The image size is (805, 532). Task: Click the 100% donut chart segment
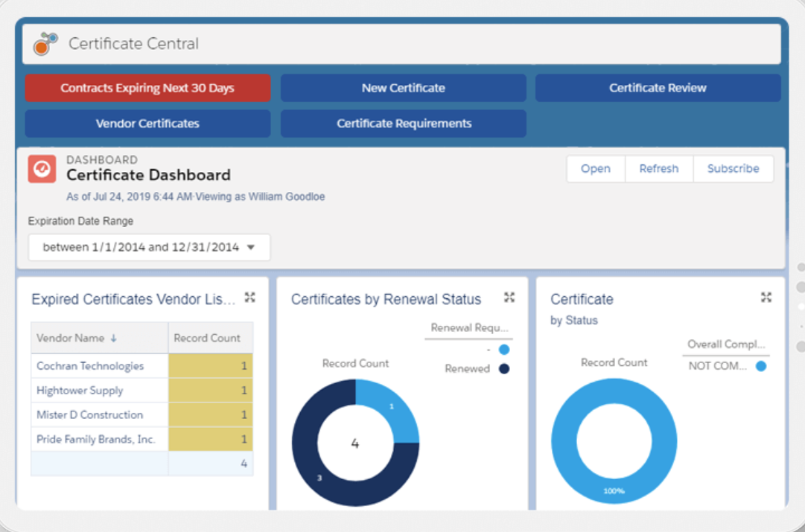[614, 491]
